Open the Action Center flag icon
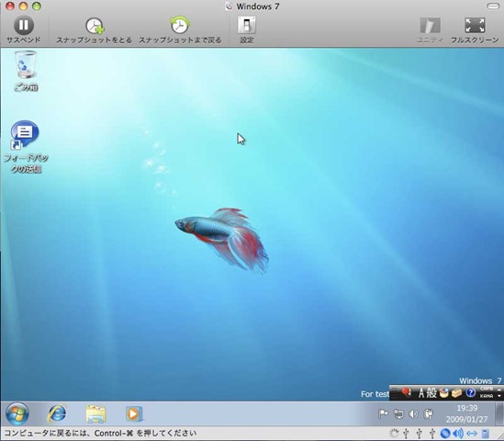The height and width of the screenshot is (441, 504). (383, 413)
